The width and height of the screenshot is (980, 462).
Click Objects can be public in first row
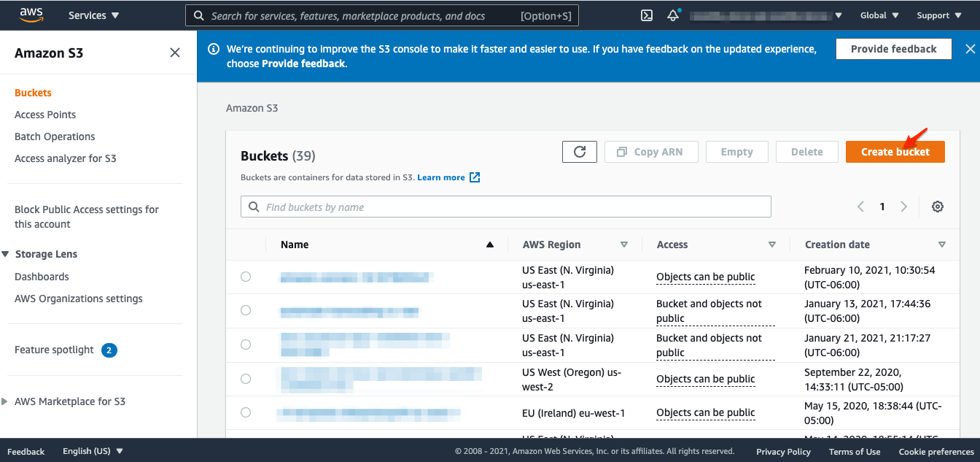point(706,277)
